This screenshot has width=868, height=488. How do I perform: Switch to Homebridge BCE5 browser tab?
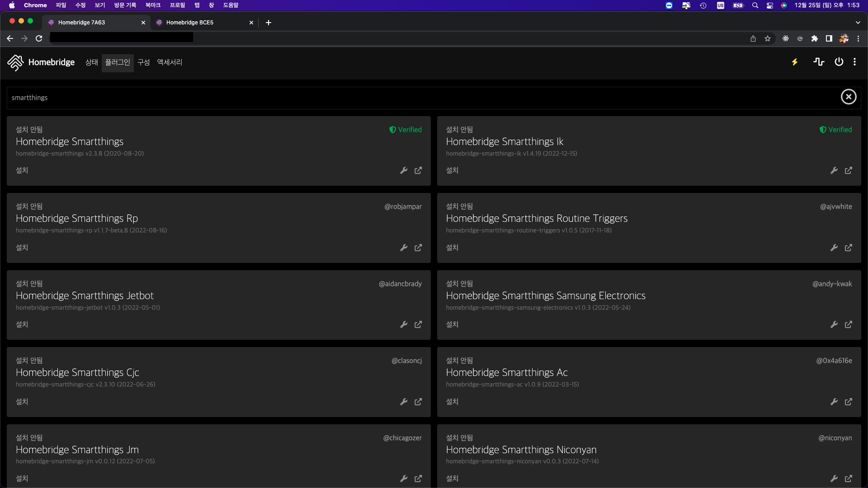pos(190,22)
